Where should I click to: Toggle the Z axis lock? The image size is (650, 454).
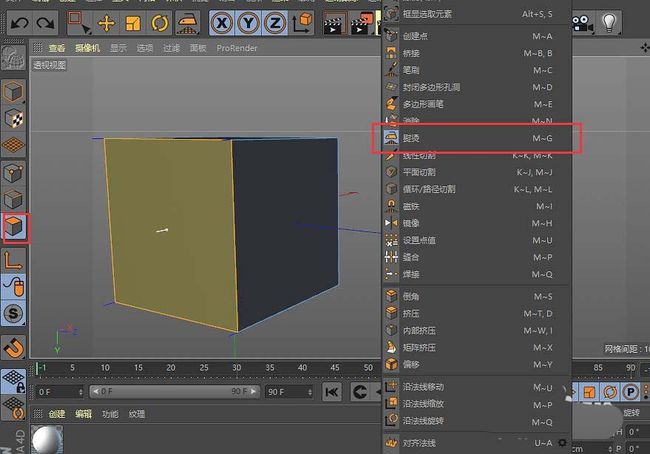[275, 23]
